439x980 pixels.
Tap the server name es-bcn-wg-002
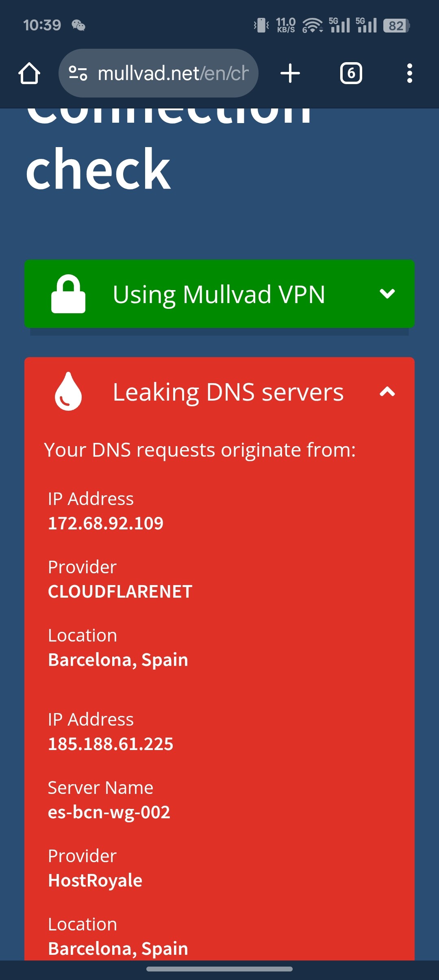click(x=109, y=812)
